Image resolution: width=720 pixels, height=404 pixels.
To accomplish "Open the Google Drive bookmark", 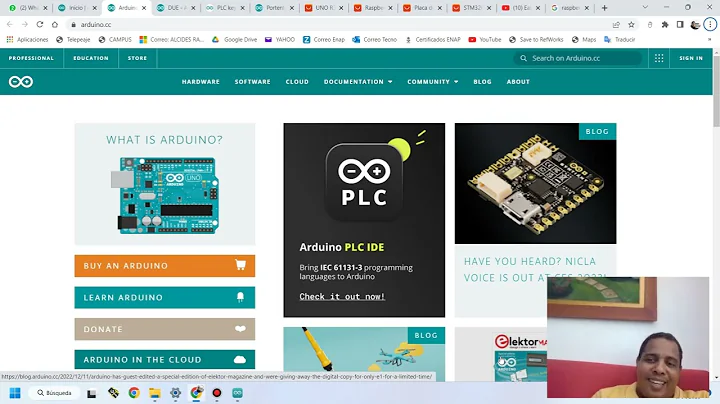I will [x=234, y=39].
